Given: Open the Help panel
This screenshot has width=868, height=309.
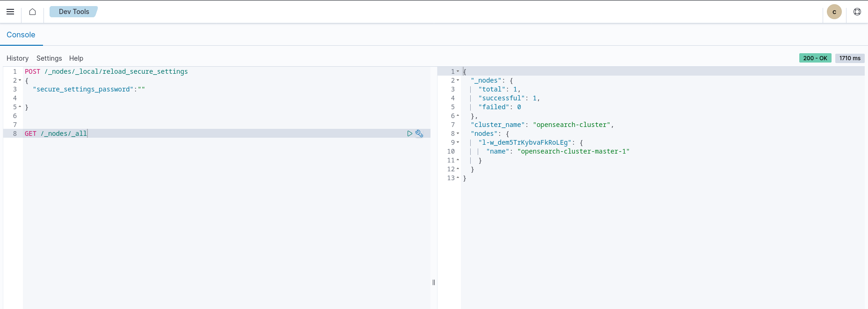Looking at the screenshot, I should 76,58.
